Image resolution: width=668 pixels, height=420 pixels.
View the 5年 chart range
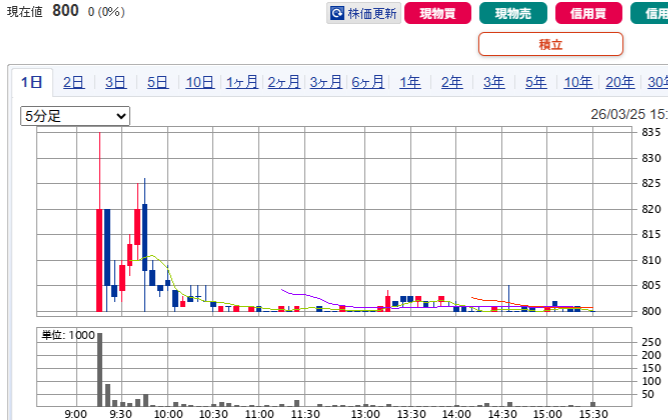536,83
